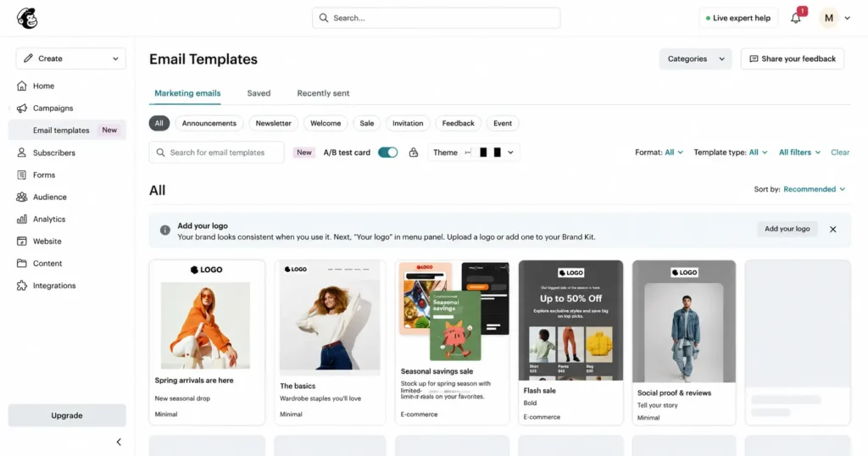Click the pencil icon on Create button

[28, 58]
